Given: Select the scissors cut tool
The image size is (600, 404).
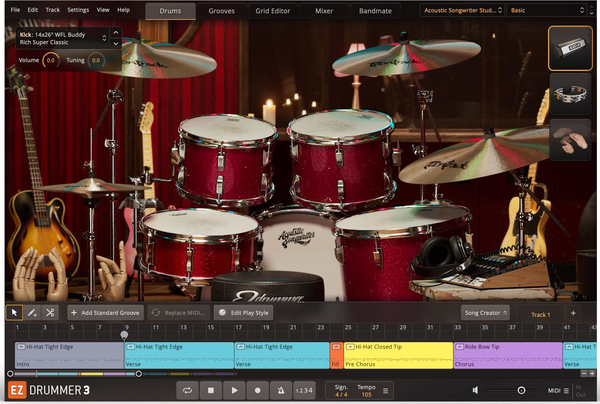Looking at the screenshot, I should (x=50, y=312).
